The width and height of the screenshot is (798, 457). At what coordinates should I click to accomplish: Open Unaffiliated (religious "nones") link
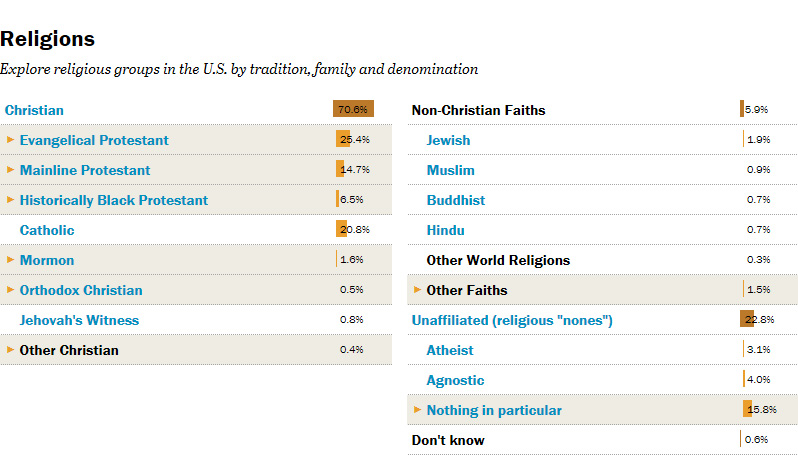pos(512,320)
